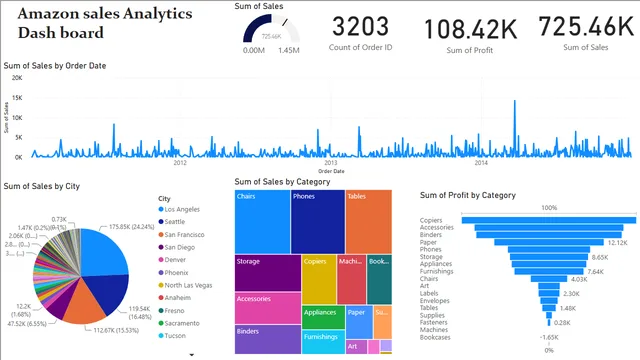Viewport: 640px width, 360px height.
Task: Click the Bookcases label in funnel chart
Action: pyautogui.click(x=435, y=338)
